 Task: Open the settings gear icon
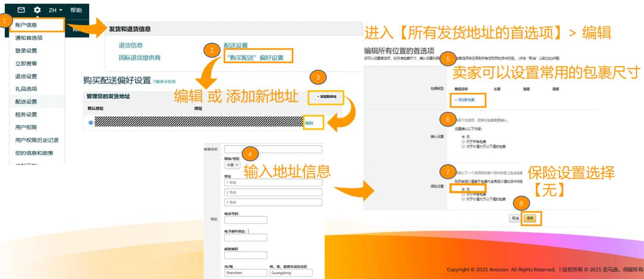pos(37,10)
